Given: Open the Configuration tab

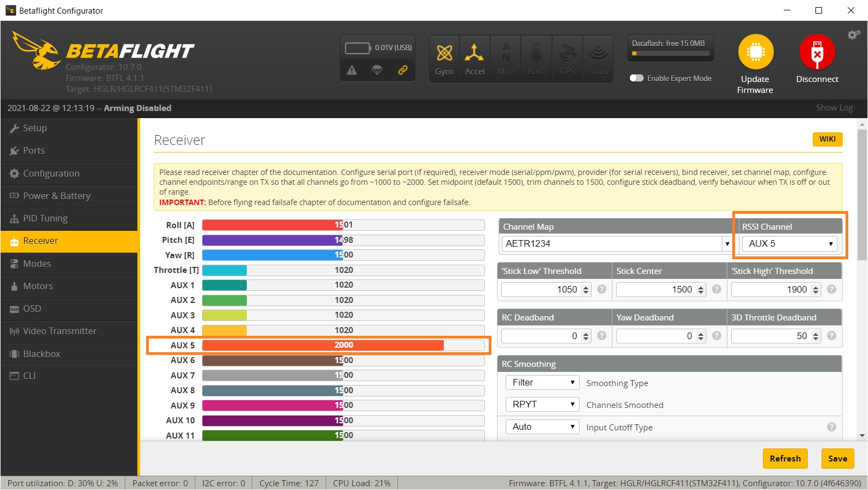Looking at the screenshot, I should click(69, 173).
